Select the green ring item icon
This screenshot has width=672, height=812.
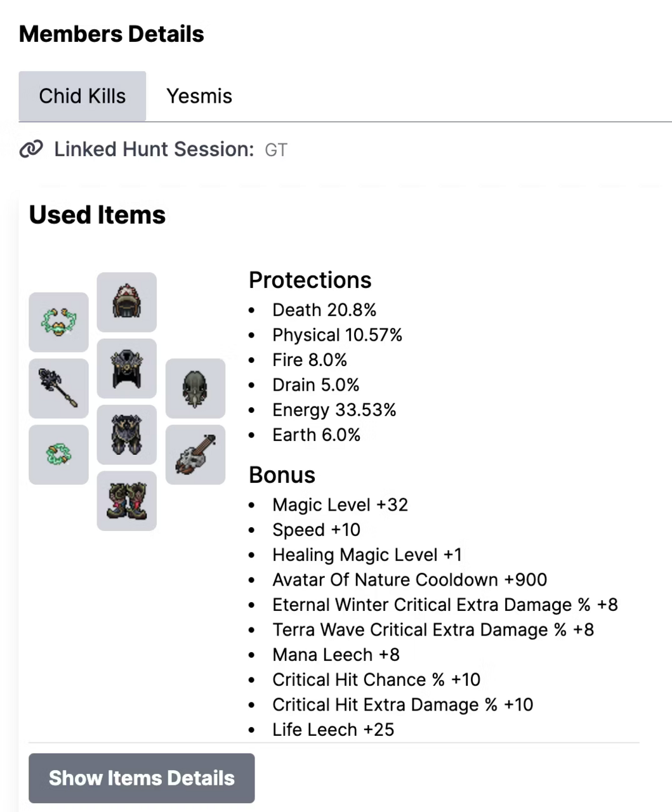pyautogui.click(x=58, y=455)
